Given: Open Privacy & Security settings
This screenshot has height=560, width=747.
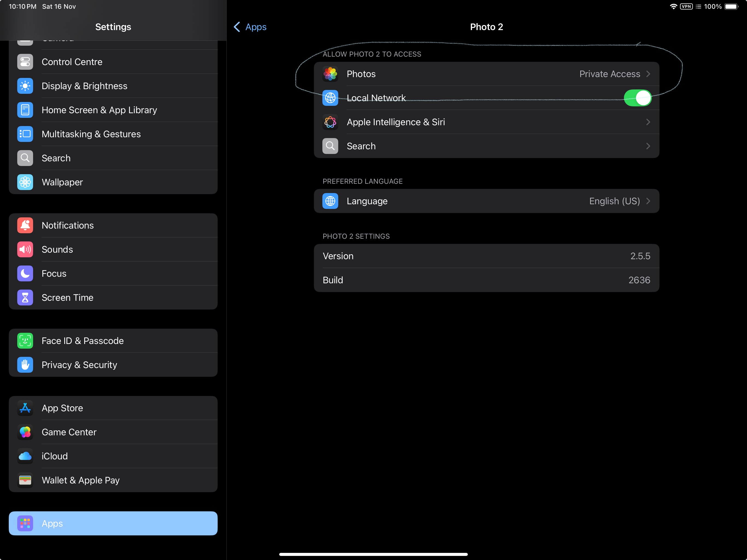Looking at the screenshot, I should [x=113, y=365].
